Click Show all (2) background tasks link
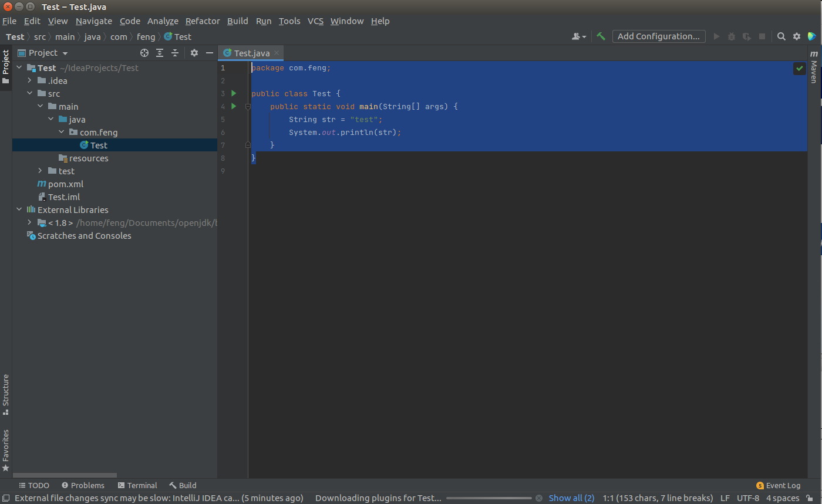The width and height of the screenshot is (822, 504). 571,498
